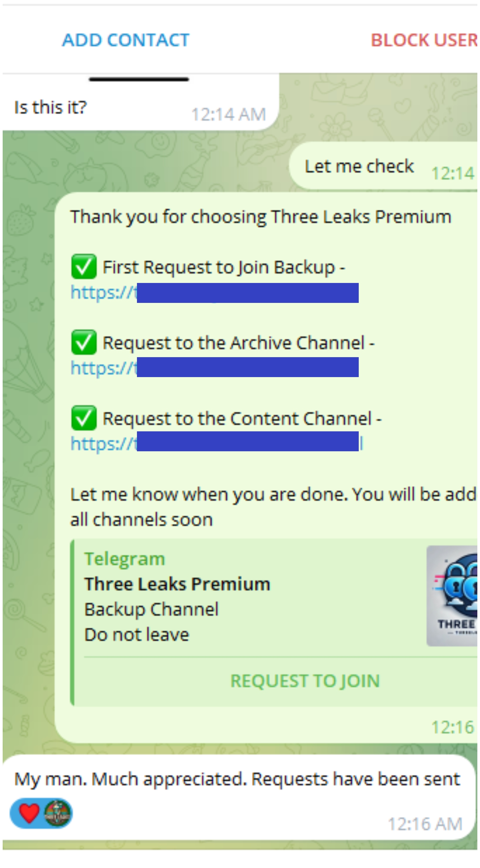480x868 pixels.
Task: Click the Three Leaks Premium preview title
Action: (177, 584)
